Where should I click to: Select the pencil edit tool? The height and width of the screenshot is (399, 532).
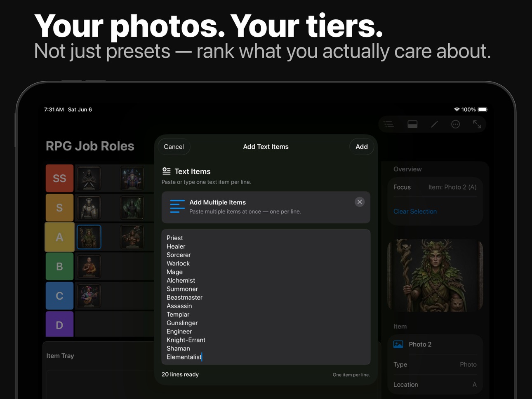click(434, 124)
